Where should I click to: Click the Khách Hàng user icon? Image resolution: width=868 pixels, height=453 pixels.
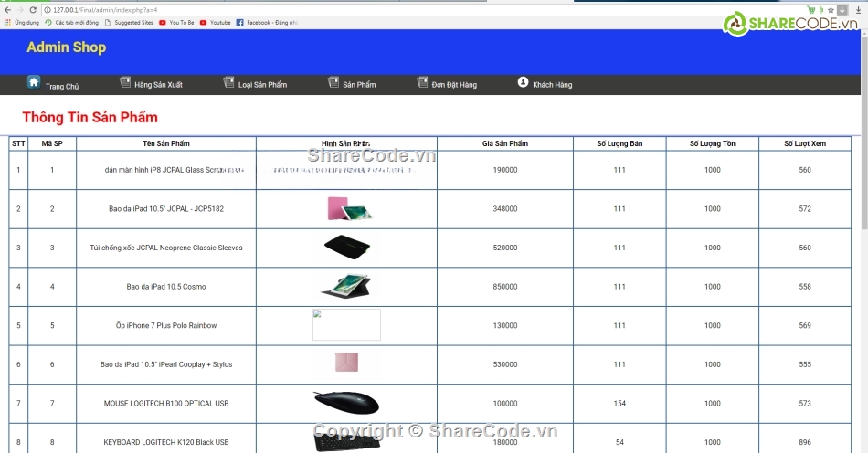point(524,82)
